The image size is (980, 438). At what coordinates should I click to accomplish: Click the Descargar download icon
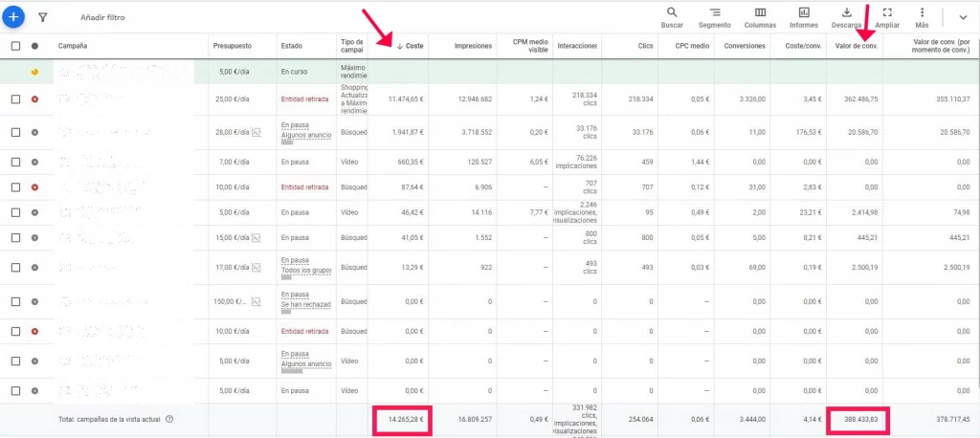[846, 16]
